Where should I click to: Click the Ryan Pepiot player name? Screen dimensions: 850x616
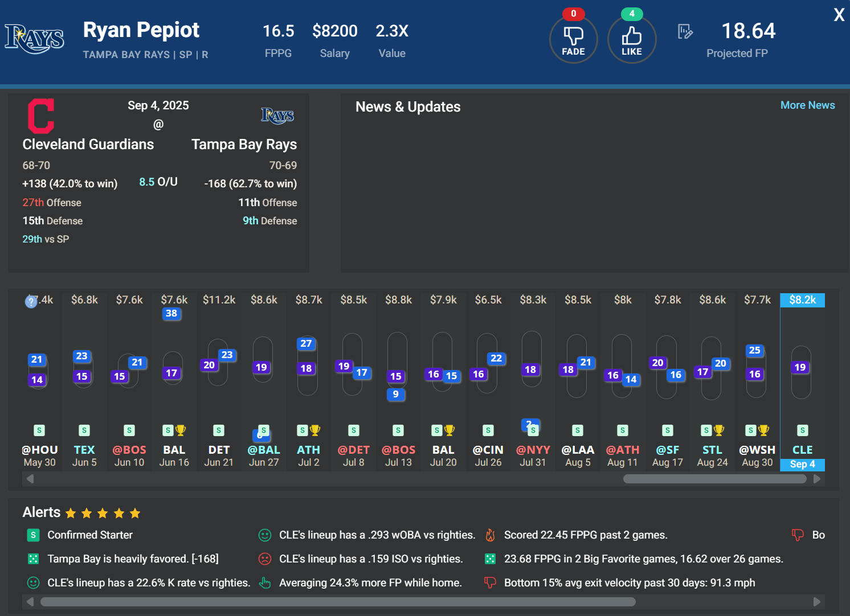tap(141, 30)
